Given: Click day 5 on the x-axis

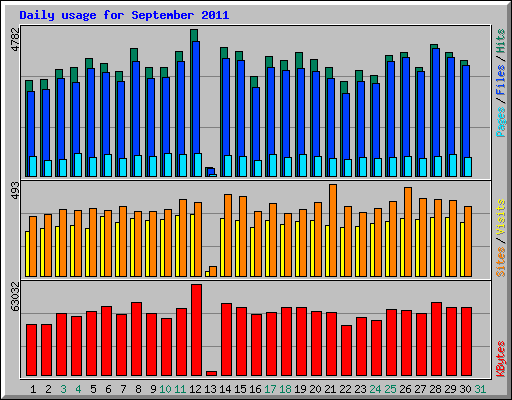Looking at the screenshot, I should point(93,389).
